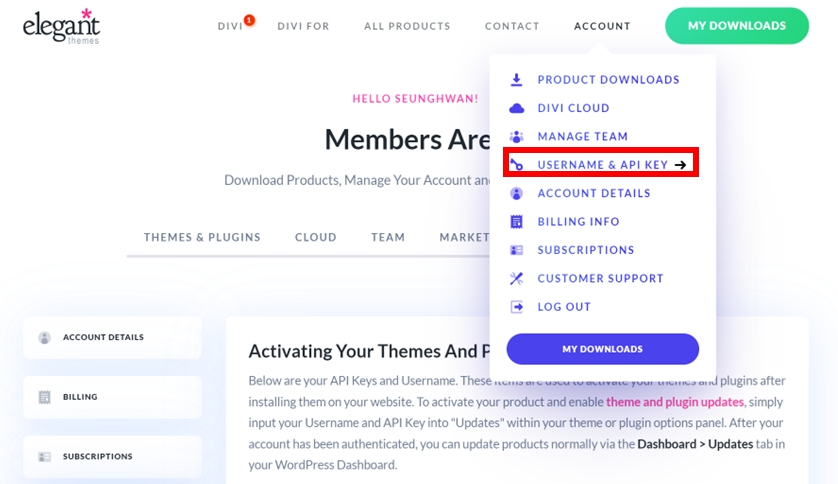Click the sidebar Billing receipt icon

(x=44, y=397)
